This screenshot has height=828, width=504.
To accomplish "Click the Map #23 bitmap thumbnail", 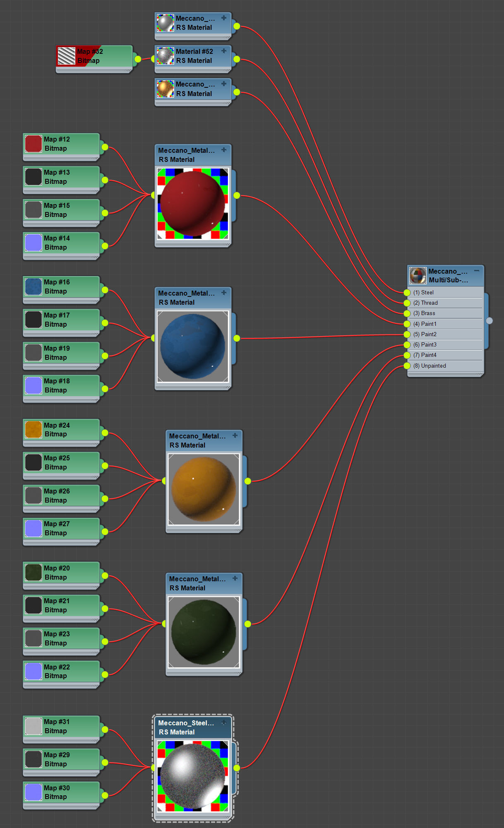I will point(34,638).
